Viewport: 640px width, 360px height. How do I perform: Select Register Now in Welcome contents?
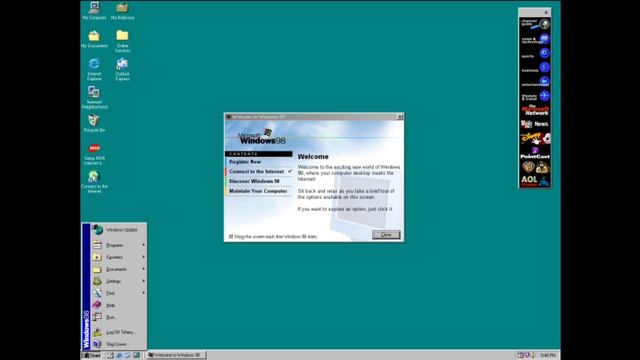pos(258,162)
